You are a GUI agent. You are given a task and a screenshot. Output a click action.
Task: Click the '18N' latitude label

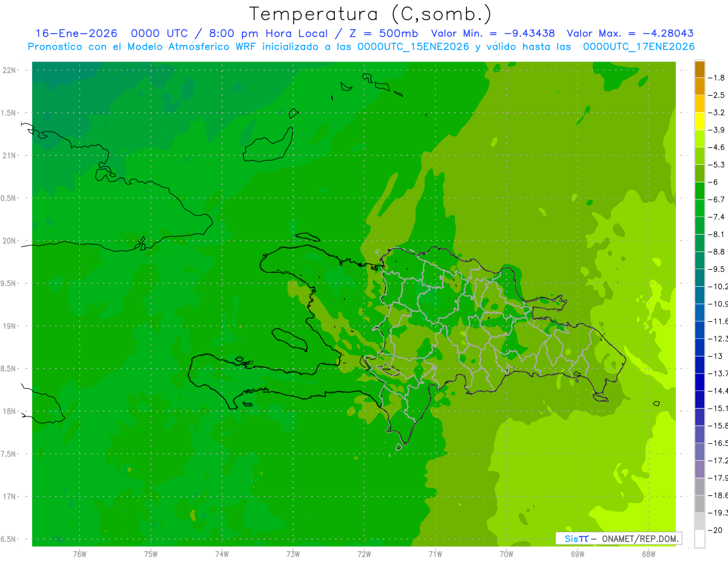coord(9,412)
